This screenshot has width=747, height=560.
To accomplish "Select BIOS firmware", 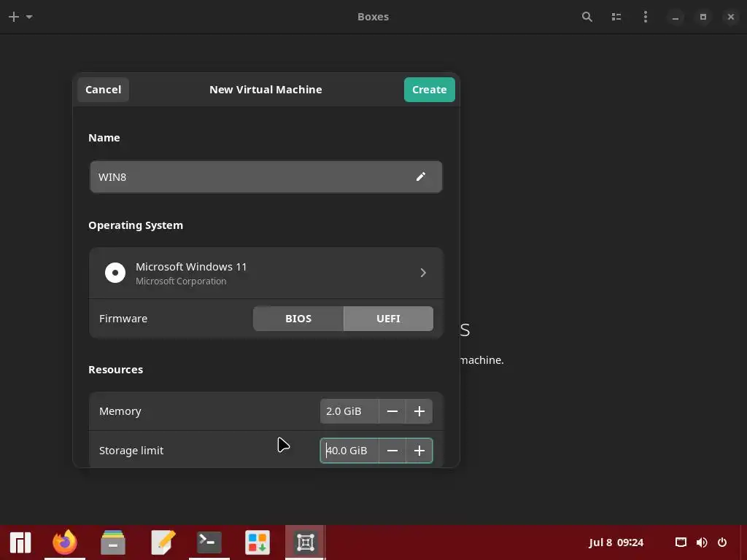I will click(298, 319).
